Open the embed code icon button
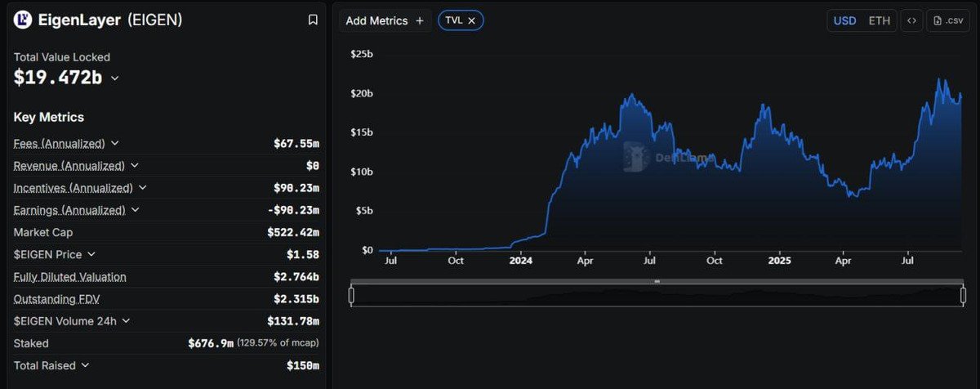Screen dimensions: 980x389 click(911, 20)
